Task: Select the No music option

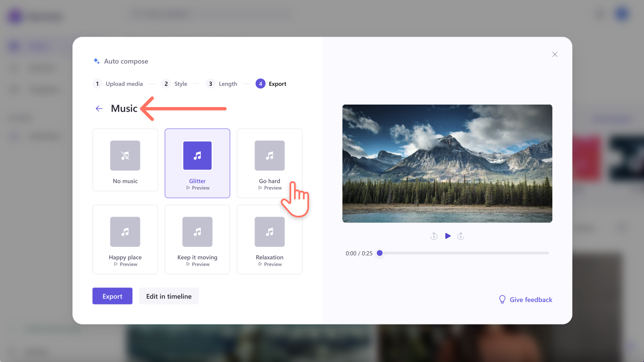Action: 125,160
